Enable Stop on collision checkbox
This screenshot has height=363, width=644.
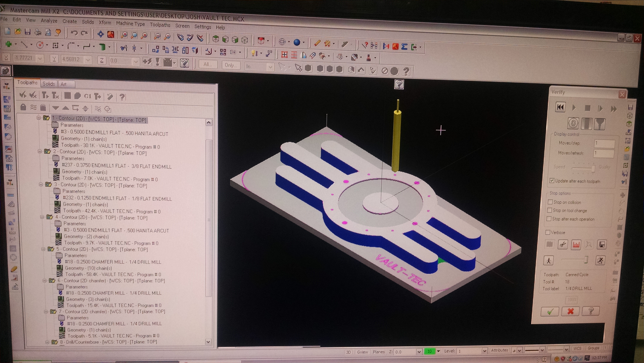tap(550, 202)
